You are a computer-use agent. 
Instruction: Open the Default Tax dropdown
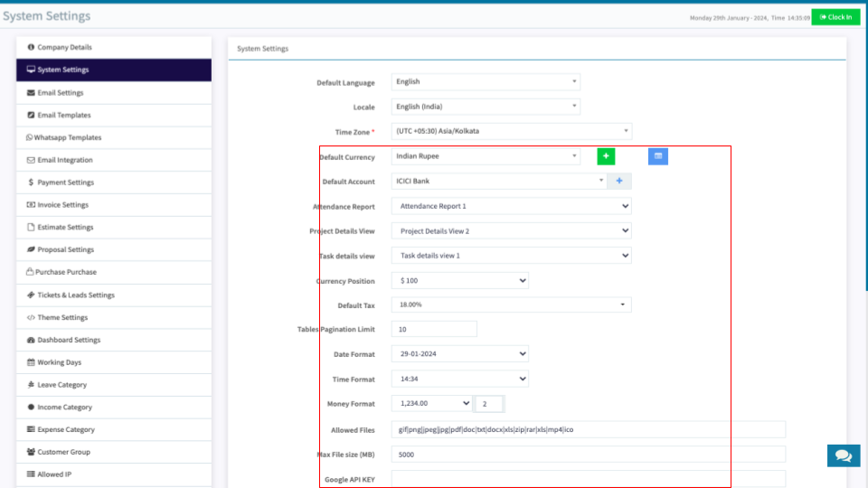511,305
